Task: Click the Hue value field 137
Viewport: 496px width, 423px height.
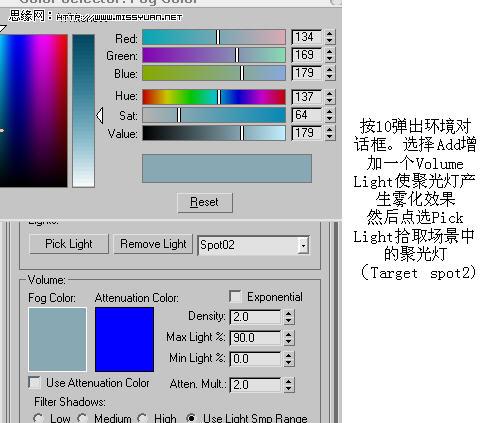Action: (x=306, y=97)
